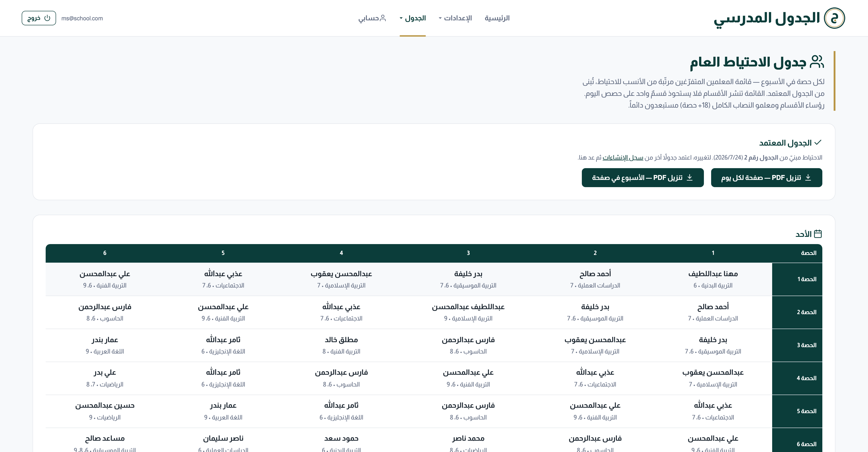Click the people icon beside جدول الاحتياط العام
The width and height of the screenshot is (868, 452).
point(817,62)
